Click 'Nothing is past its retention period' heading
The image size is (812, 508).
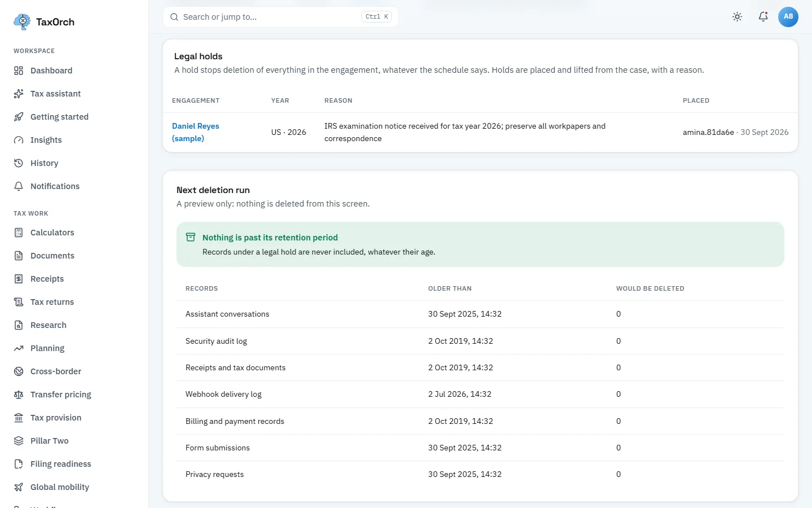(x=270, y=238)
